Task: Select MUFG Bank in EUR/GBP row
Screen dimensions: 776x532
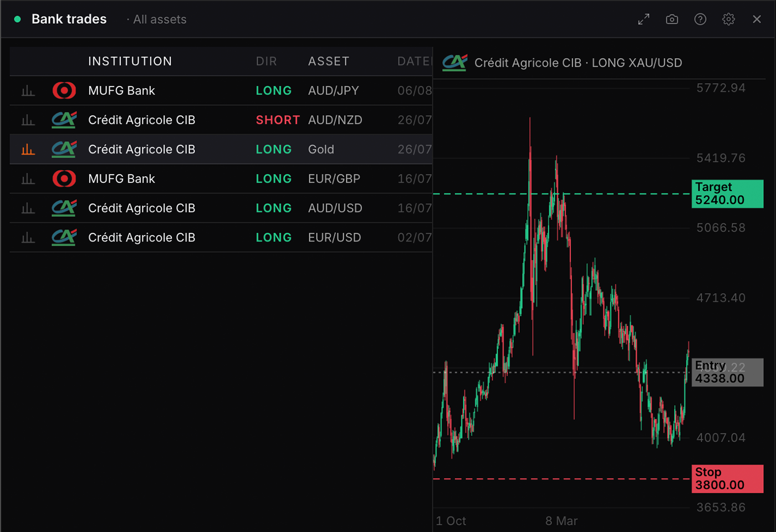Action: [x=121, y=178]
